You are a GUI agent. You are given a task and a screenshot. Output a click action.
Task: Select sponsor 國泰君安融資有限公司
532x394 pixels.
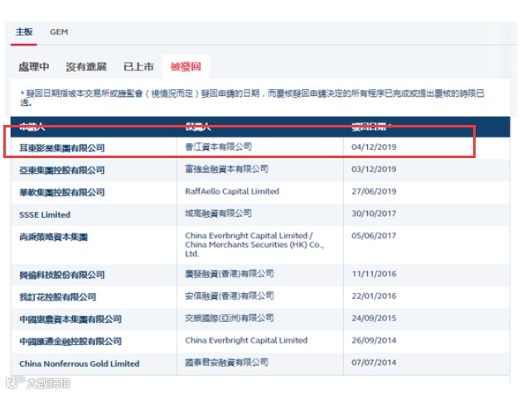pyautogui.click(x=227, y=363)
